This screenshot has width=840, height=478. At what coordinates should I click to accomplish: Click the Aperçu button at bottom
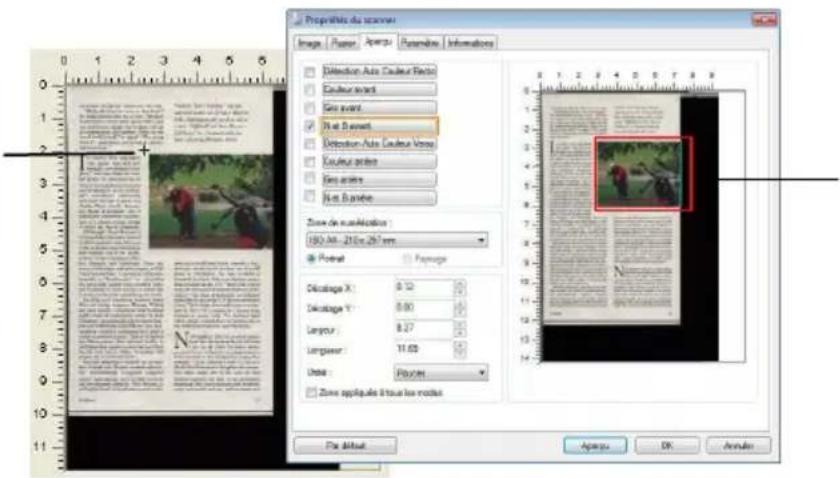click(595, 445)
